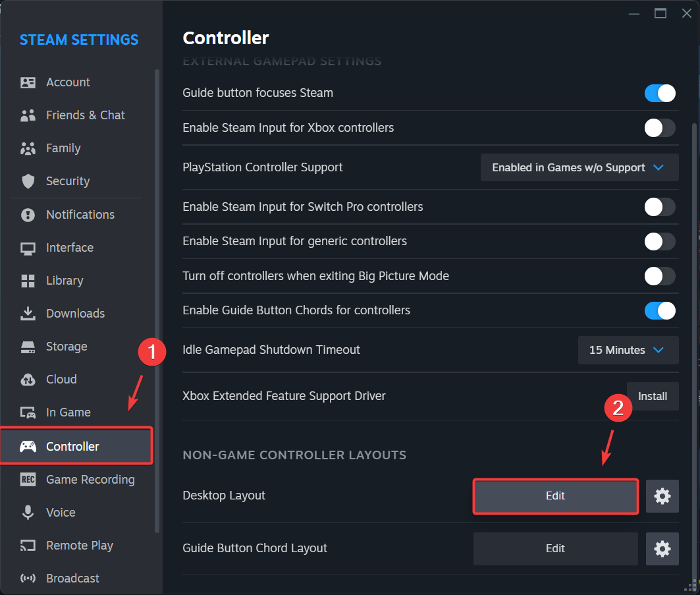
Task: Open PlayStation Controller Support dropdown
Action: (x=579, y=167)
